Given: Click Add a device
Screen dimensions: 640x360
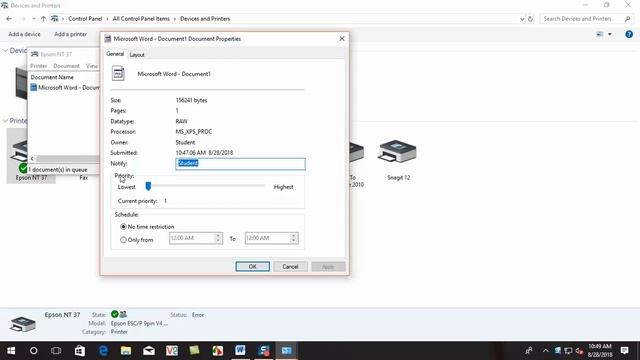Looking at the screenshot, I should (24, 34).
